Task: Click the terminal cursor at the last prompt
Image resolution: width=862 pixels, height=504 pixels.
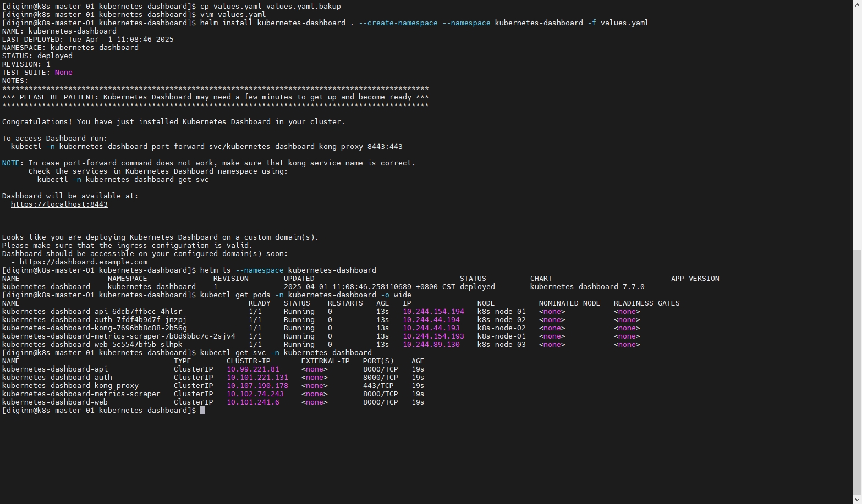Action: tap(202, 411)
